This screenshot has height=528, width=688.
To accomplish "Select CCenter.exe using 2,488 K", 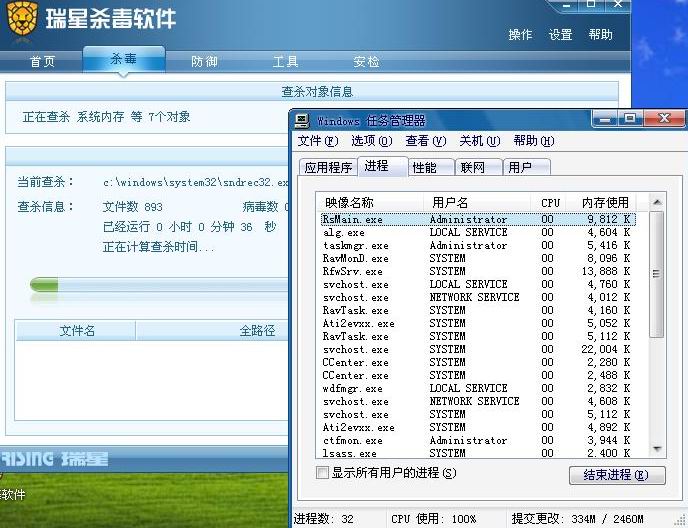I will 478,375.
